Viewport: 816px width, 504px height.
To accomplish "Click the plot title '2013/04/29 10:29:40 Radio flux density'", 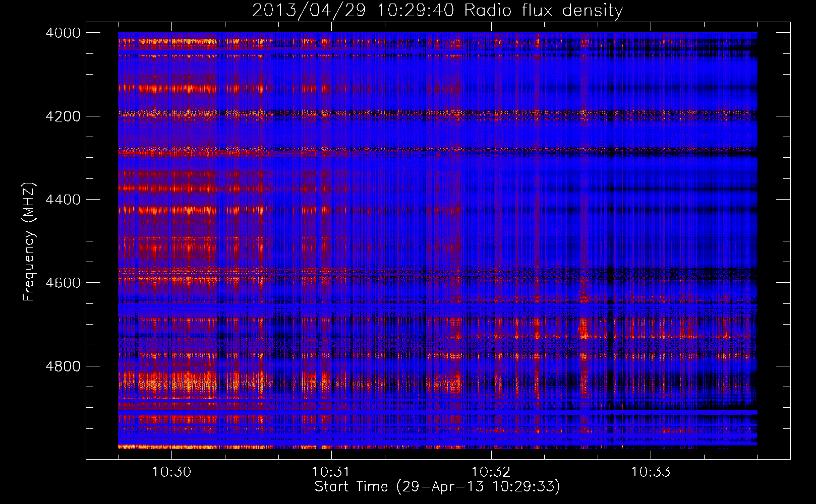I will (437, 10).
